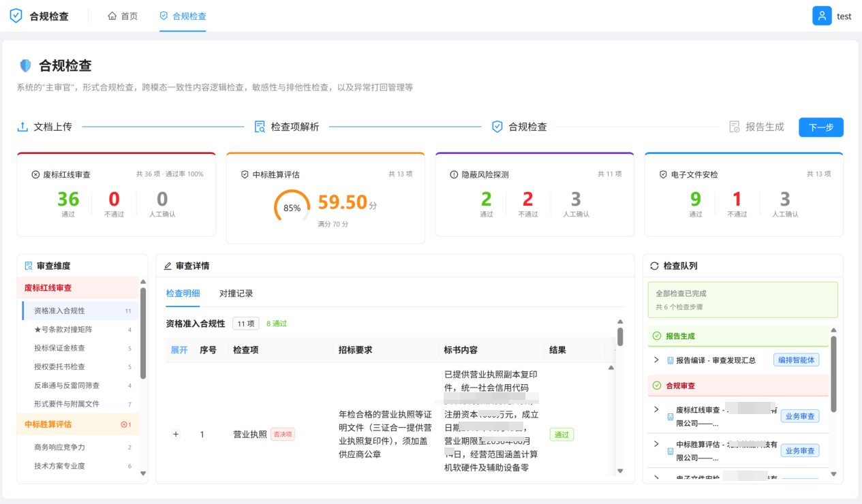
Task: Click the test username
Action: click(x=844, y=16)
